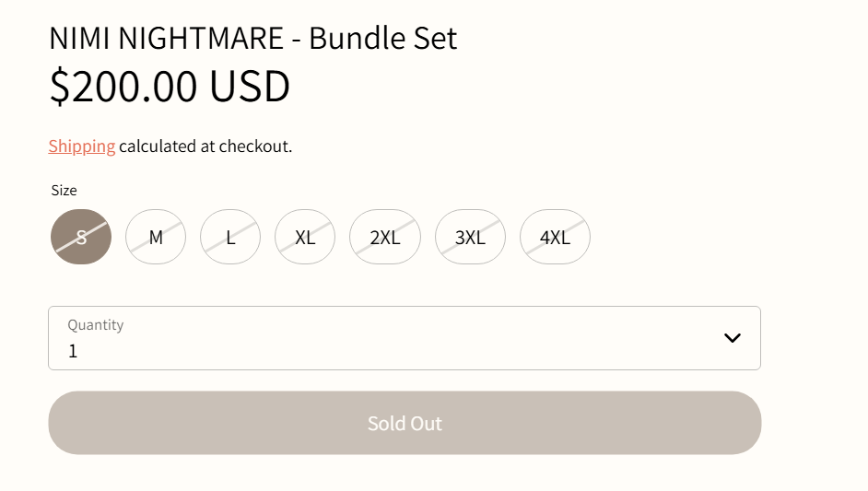Select size XL
This screenshot has height=491, width=868.
pos(305,237)
